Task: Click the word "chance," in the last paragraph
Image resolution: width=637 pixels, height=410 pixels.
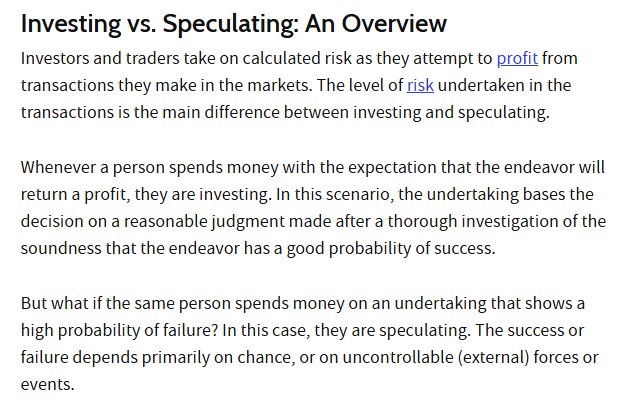Action: [x=266, y=358]
